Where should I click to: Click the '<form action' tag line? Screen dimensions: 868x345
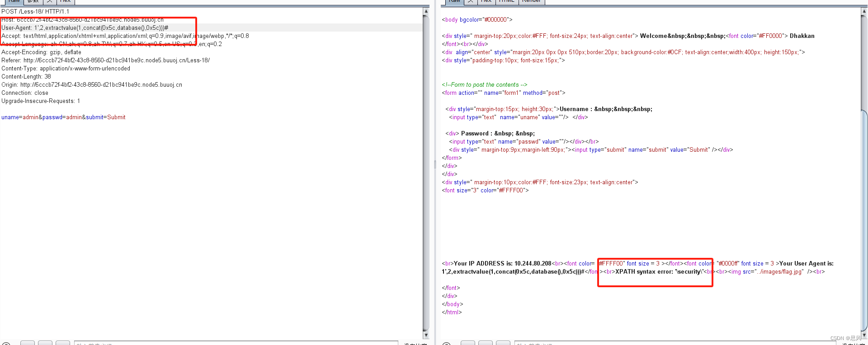point(503,93)
